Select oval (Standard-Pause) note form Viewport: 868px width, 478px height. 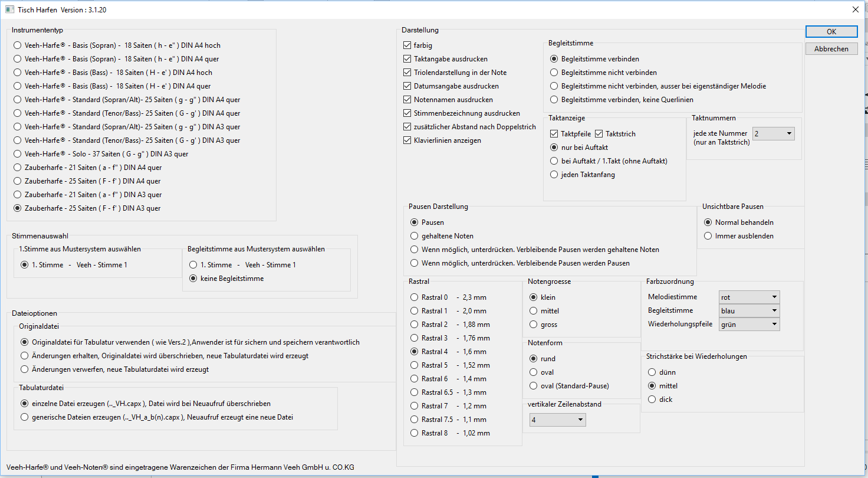pos(534,386)
